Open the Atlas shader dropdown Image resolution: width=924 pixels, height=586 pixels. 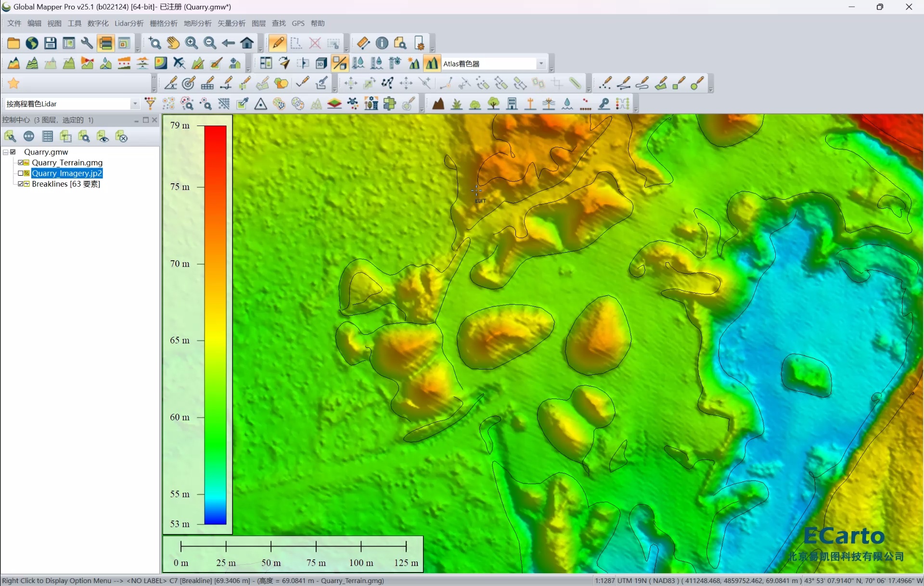541,64
